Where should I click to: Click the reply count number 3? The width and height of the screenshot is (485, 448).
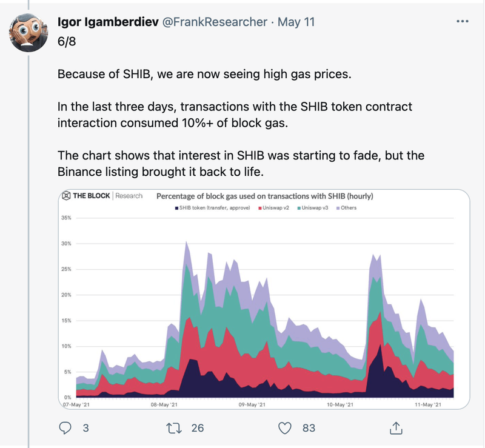coord(85,427)
